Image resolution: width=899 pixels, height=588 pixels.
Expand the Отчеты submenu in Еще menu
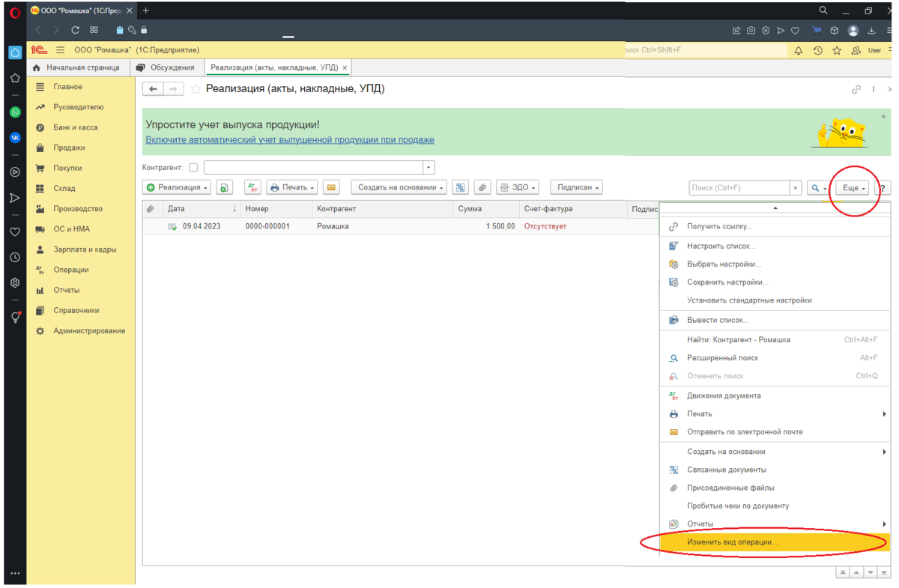tap(775, 524)
